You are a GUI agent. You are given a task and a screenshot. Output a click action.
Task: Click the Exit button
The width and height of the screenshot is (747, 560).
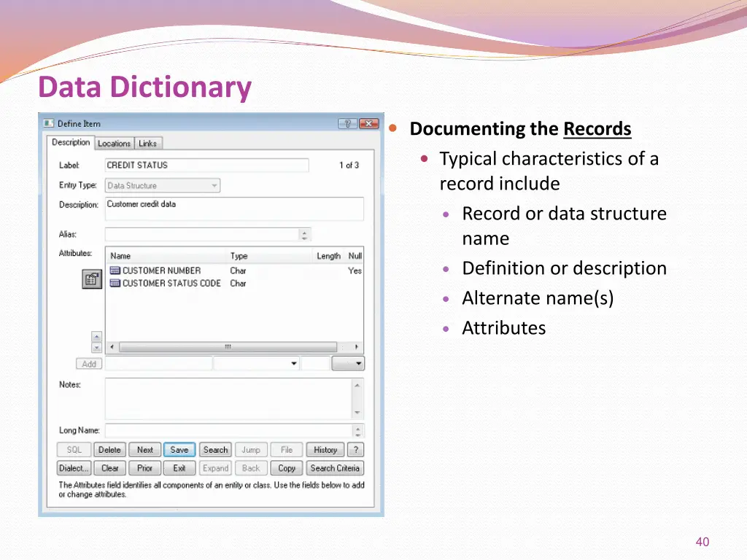tap(179, 468)
